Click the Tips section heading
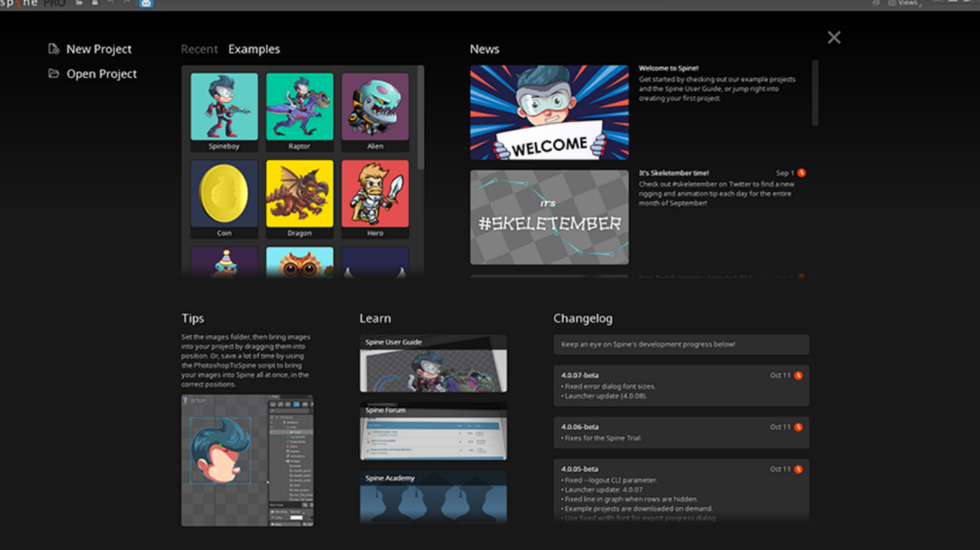980x550 pixels. pos(193,318)
